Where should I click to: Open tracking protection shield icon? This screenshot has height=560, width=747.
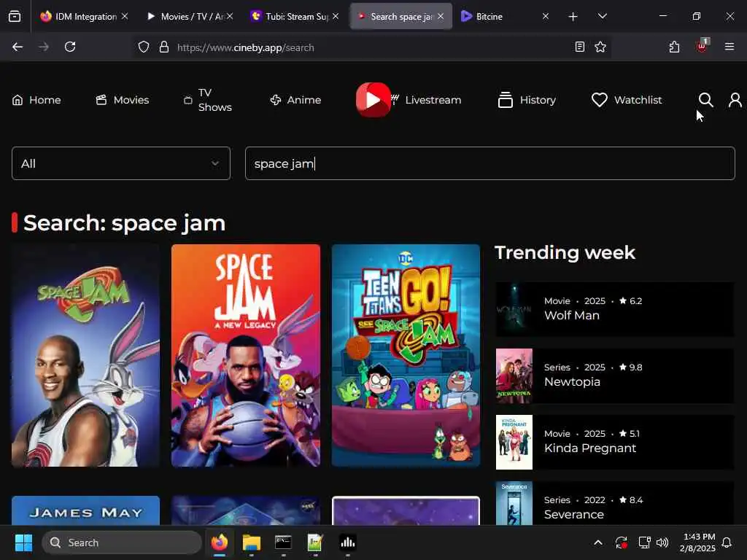point(144,47)
